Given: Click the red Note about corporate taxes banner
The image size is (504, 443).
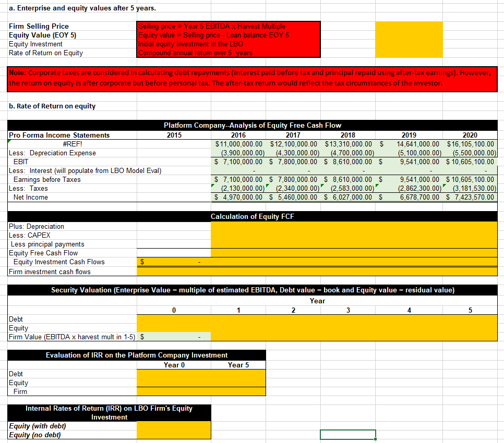Looking at the screenshot, I should click(x=250, y=79).
